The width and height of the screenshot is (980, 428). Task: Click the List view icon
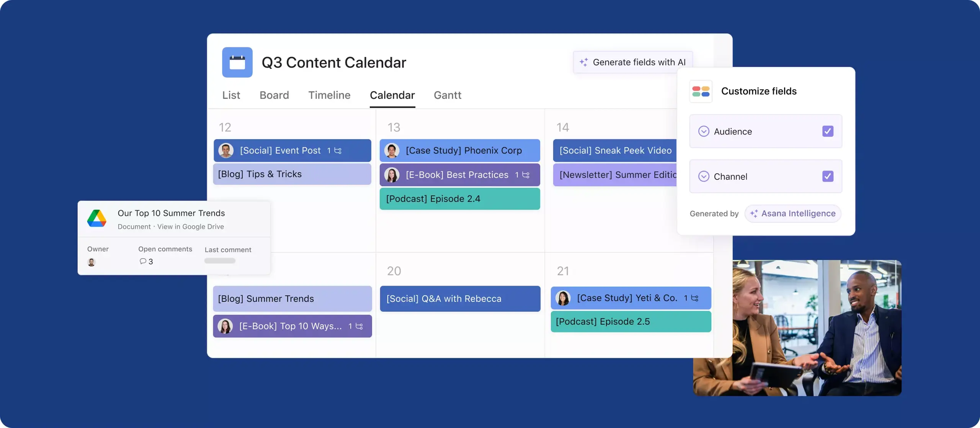(x=231, y=95)
